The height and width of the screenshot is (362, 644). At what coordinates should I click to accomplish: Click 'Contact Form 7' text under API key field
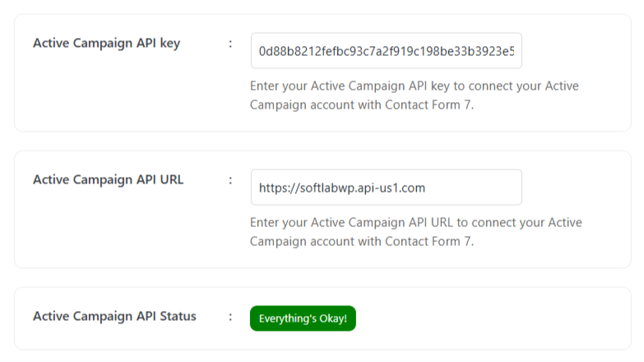pos(429,104)
